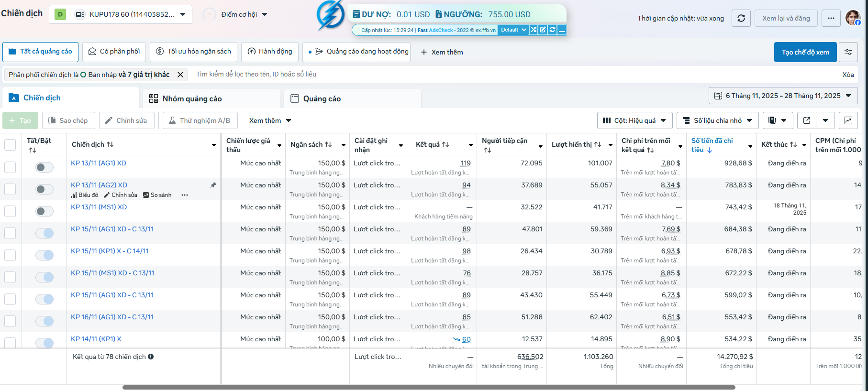Open the filter settings sliders icon
Image resolution: width=868 pixels, height=391 pixels.
[x=848, y=52]
